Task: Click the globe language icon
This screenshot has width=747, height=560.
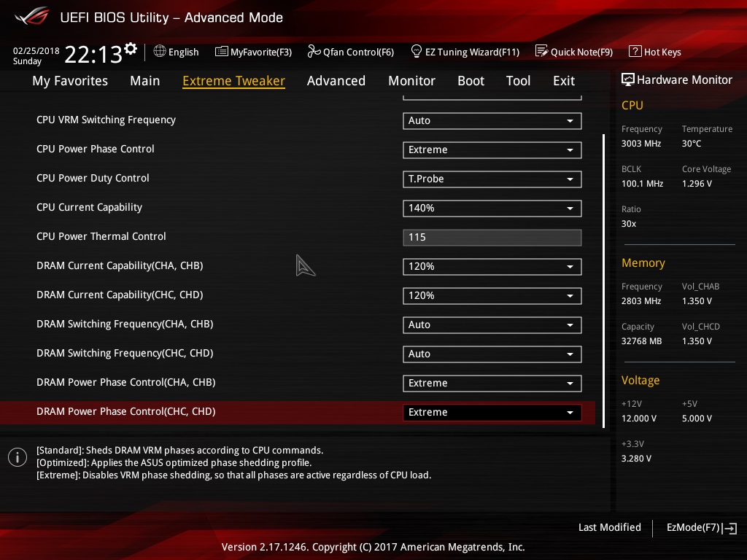Action: 160,51
